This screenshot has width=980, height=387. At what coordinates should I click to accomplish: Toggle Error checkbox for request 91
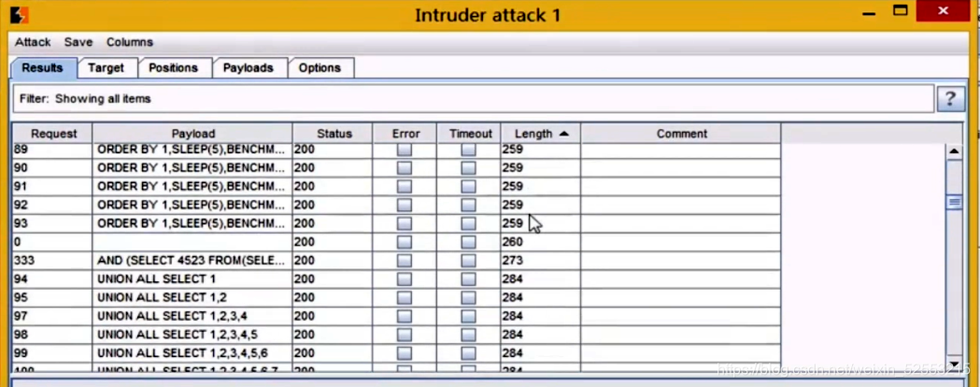(405, 186)
